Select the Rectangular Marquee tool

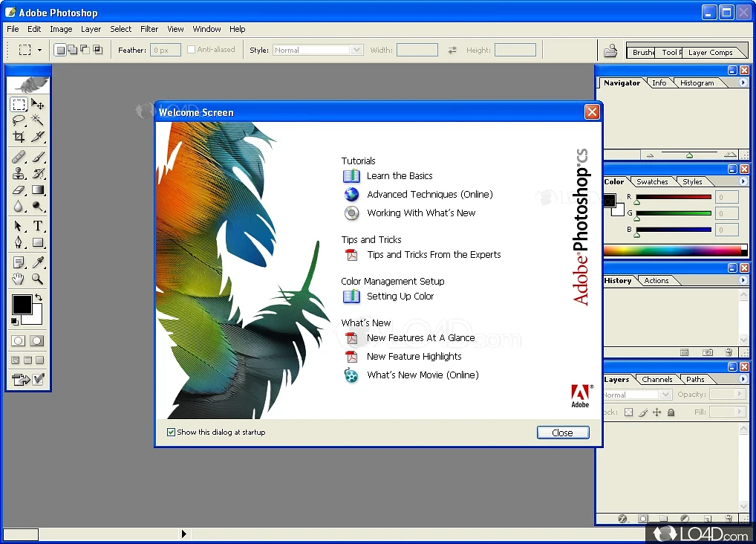coord(19,104)
